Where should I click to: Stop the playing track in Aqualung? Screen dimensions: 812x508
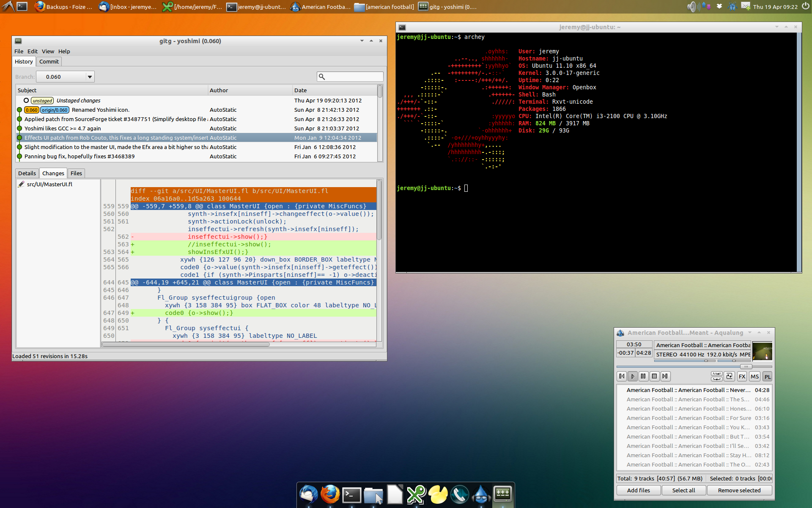pos(654,376)
